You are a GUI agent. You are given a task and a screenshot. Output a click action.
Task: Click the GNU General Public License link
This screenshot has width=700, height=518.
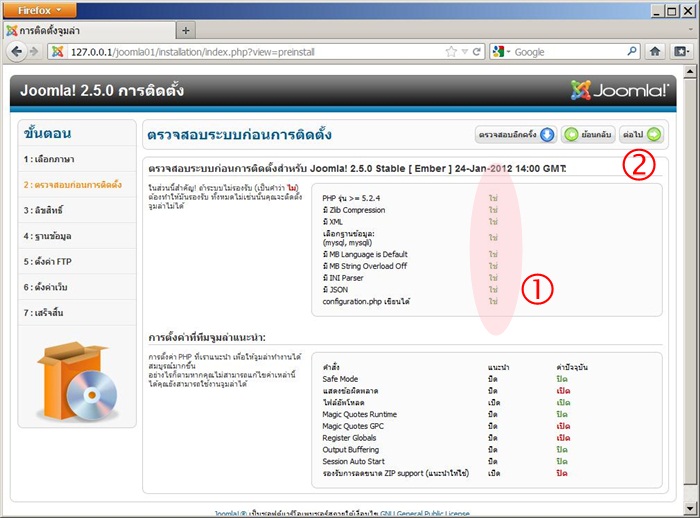coord(425,514)
